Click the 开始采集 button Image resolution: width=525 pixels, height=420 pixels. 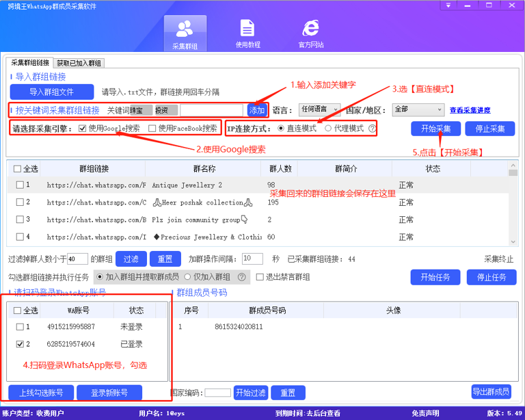click(x=435, y=129)
